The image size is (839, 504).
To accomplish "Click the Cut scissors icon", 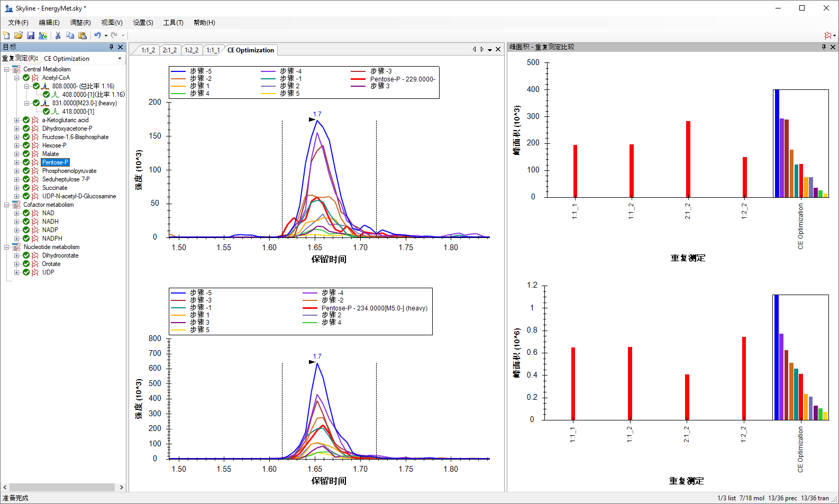I will click(x=58, y=35).
